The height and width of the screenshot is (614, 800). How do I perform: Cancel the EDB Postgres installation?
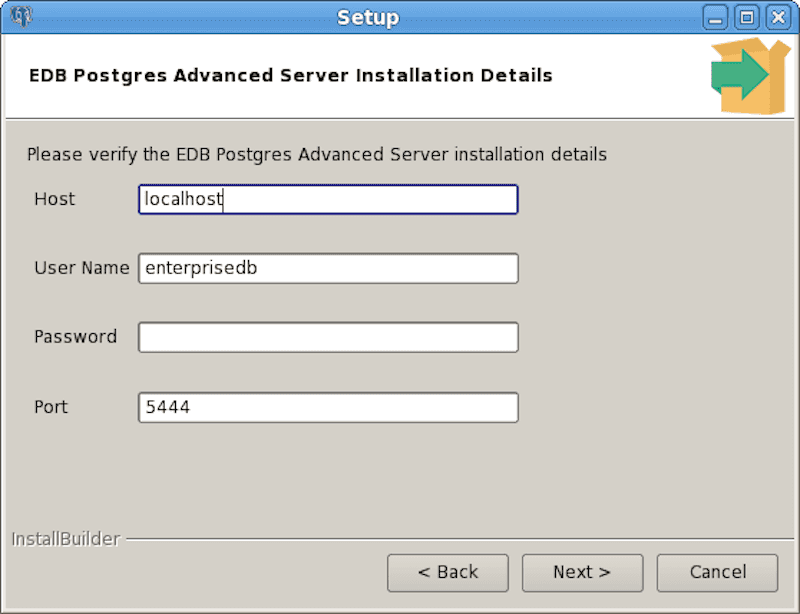coord(717,572)
